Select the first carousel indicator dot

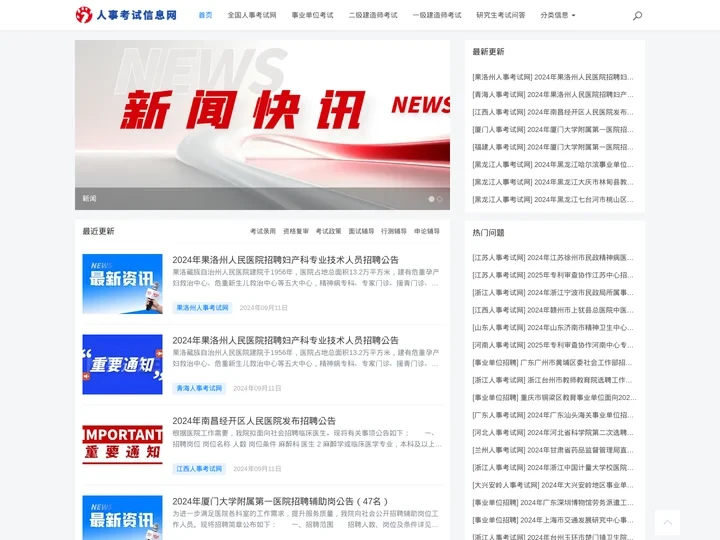pyautogui.click(x=432, y=199)
